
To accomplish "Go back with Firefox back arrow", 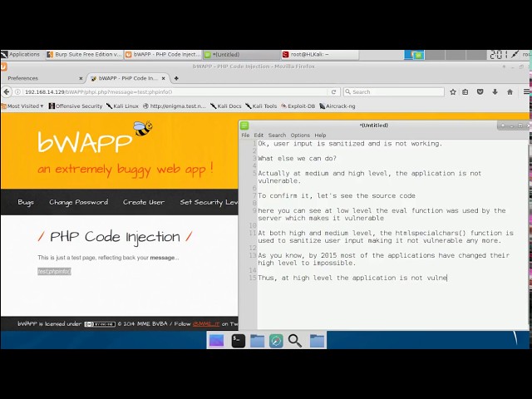I will pos(7,92).
